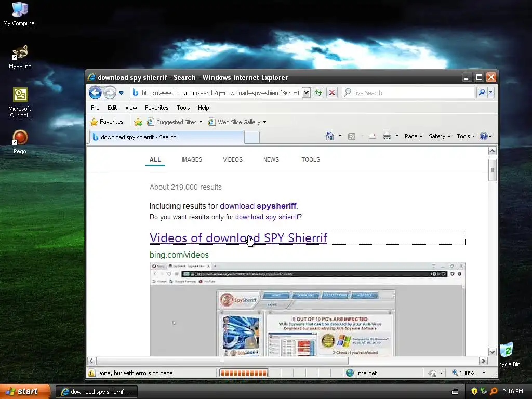Click the Internet zone globe icon
This screenshot has width=532, height=399.
point(350,373)
